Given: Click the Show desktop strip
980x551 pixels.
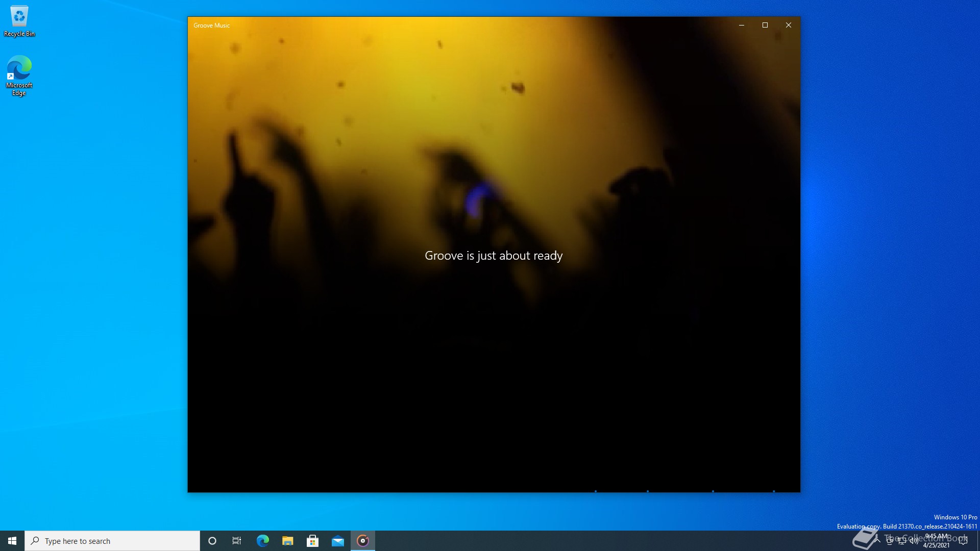Looking at the screenshot, I should point(978,541).
